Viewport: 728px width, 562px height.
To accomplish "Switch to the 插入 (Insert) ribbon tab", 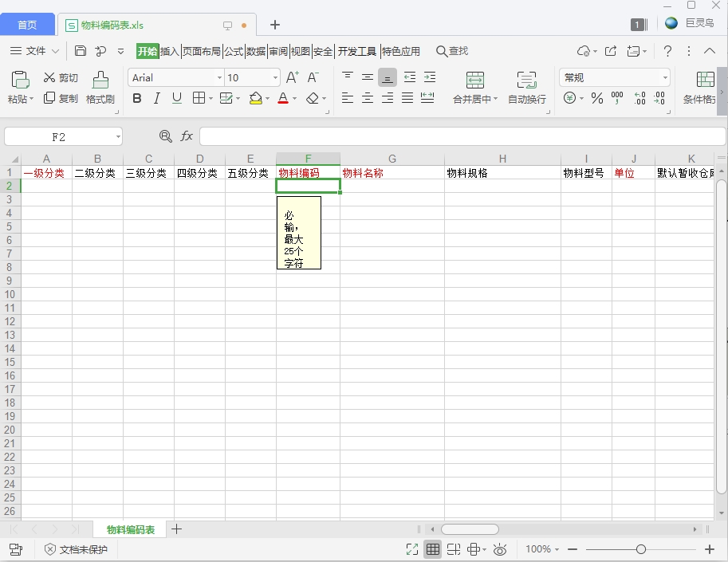I will point(170,51).
